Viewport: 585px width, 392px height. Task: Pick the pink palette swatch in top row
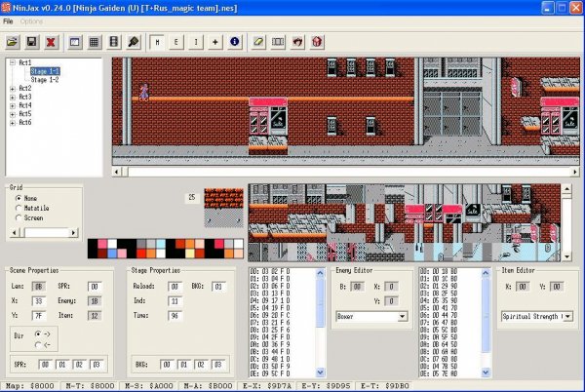click(x=102, y=244)
